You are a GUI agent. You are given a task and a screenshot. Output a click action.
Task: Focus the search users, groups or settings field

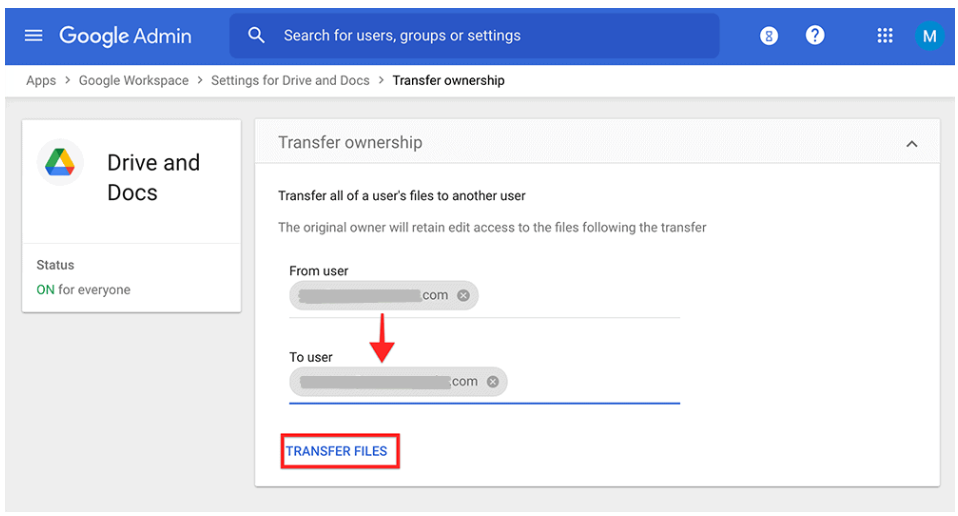(474, 36)
